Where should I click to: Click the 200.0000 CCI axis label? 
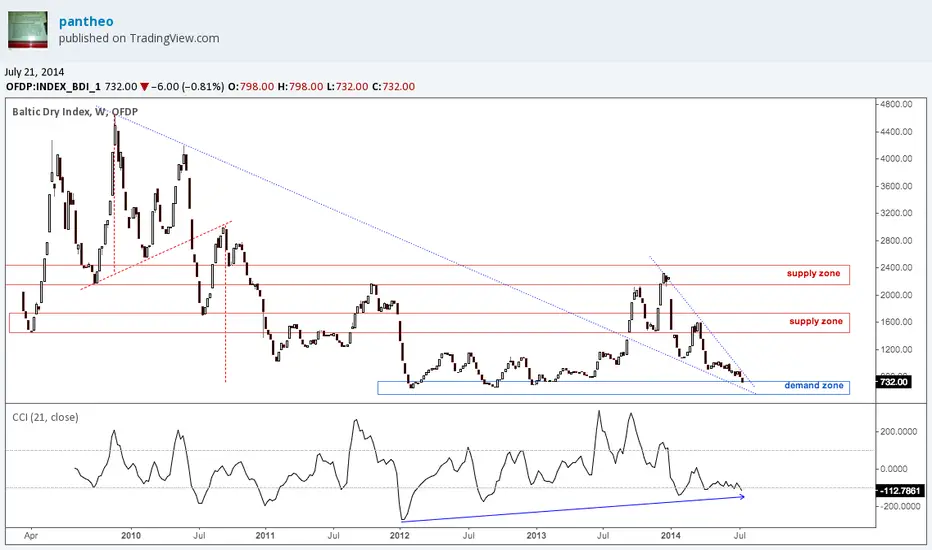(898, 432)
